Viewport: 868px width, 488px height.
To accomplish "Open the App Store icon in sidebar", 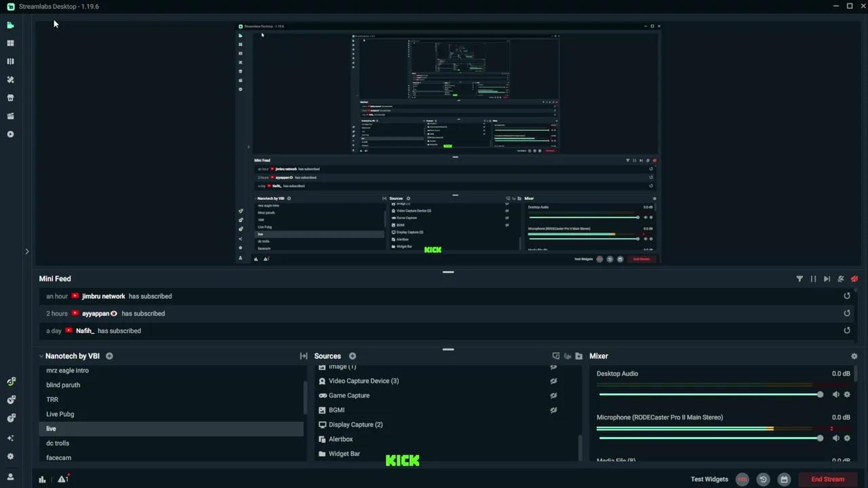I will point(10,98).
